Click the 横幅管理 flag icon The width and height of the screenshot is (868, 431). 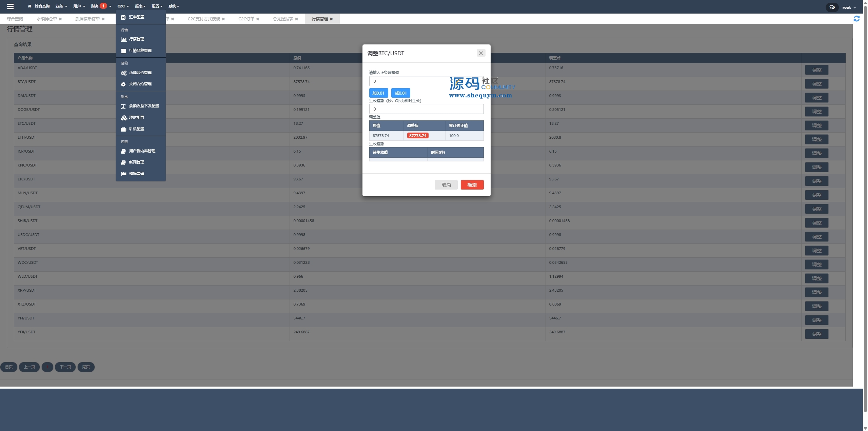tap(123, 174)
